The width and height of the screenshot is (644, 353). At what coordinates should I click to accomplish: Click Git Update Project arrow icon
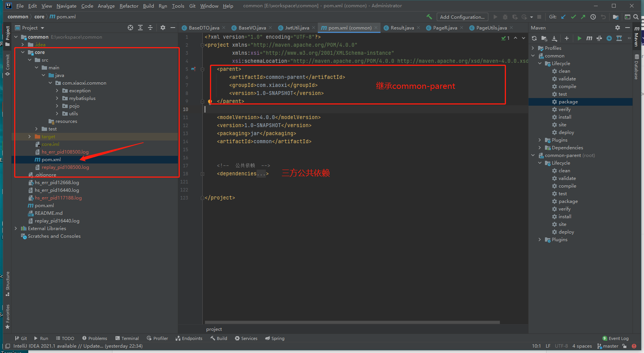click(x=563, y=17)
